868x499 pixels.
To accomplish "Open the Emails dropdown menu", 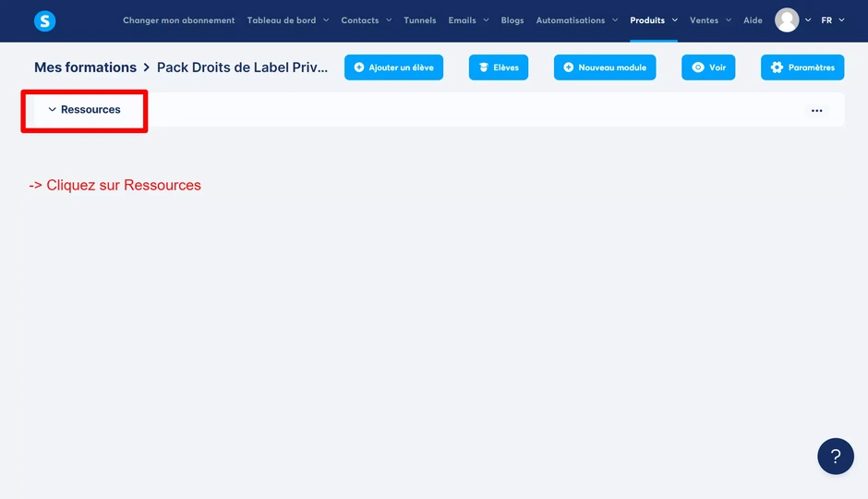I will (468, 20).
